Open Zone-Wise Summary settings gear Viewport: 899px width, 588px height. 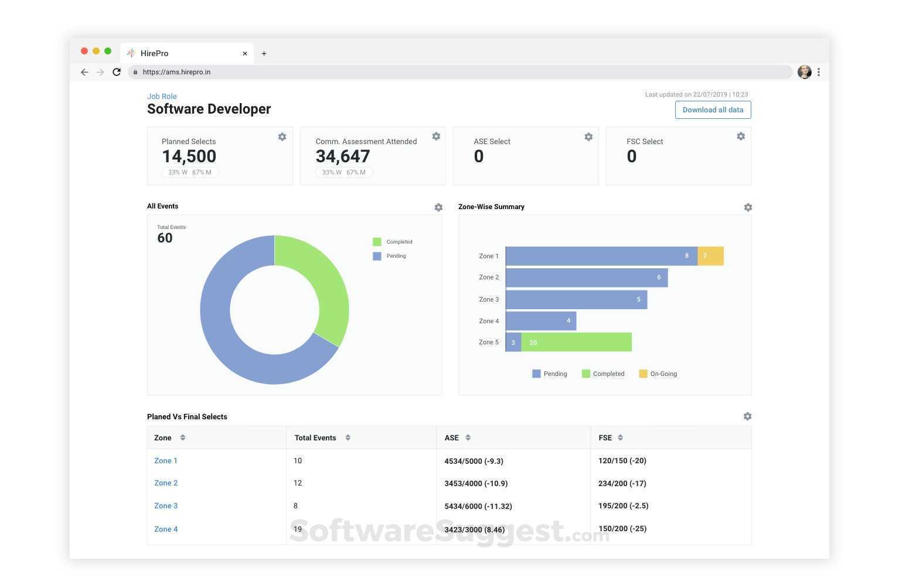tap(748, 207)
